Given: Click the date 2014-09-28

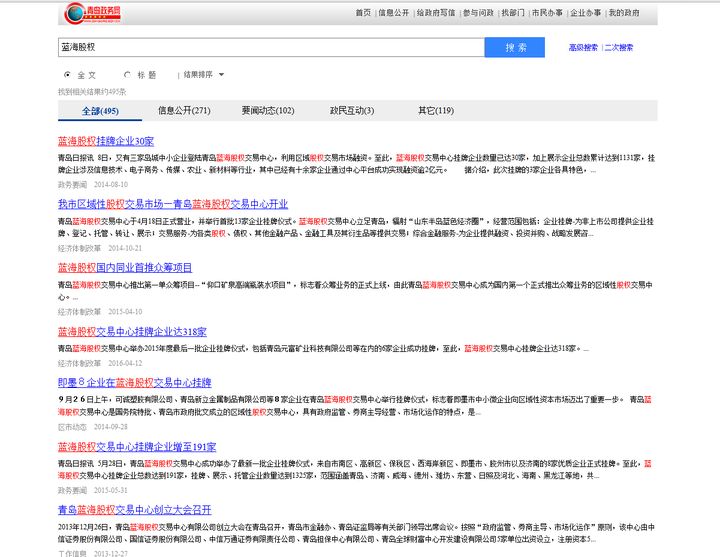Looking at the screenshot, I should [x=111, y=427].
